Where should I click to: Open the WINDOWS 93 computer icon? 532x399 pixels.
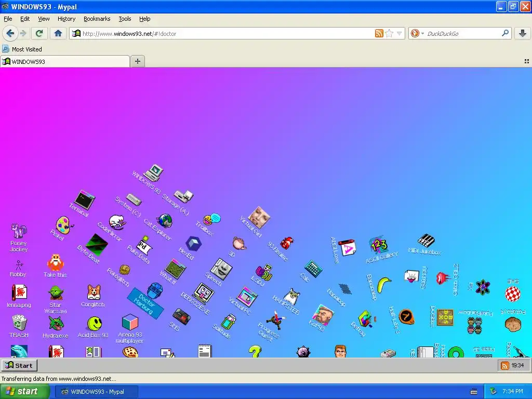(154, 172)
